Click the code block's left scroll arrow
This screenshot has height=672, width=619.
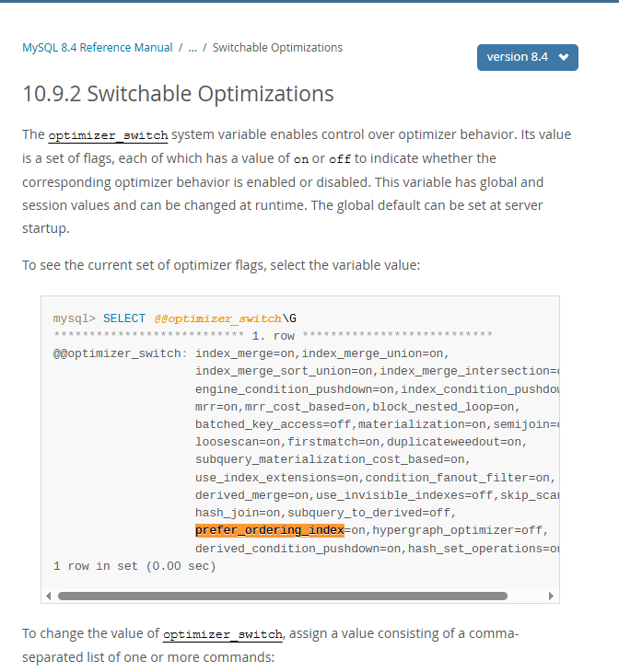tap(49, 597)
